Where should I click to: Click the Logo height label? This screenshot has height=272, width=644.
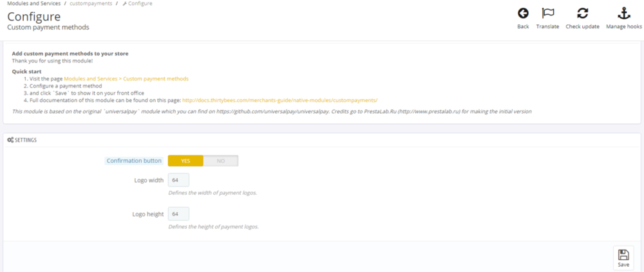148,214
